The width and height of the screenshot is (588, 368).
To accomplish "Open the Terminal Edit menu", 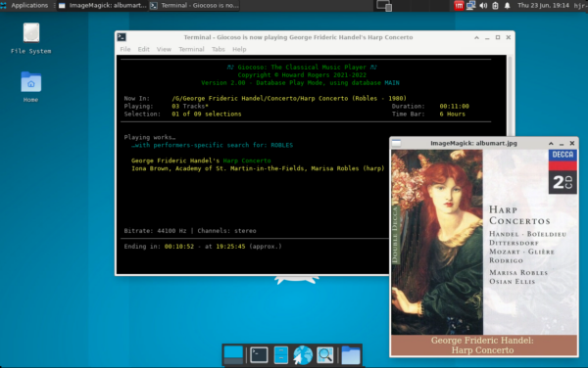I will point(143,49).
